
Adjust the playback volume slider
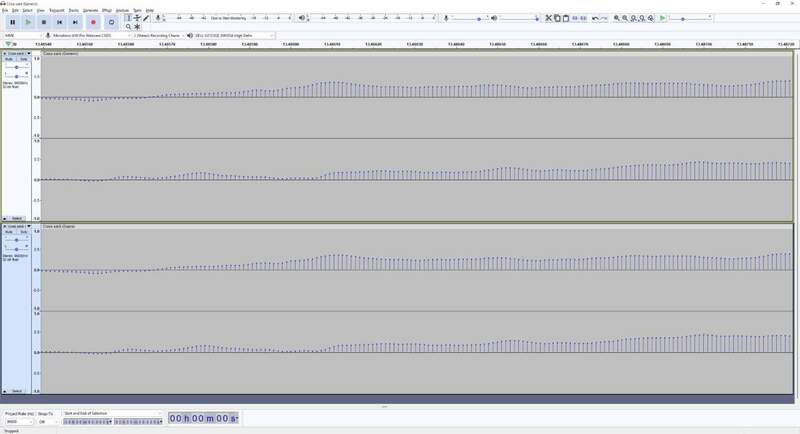pos(519,18)
